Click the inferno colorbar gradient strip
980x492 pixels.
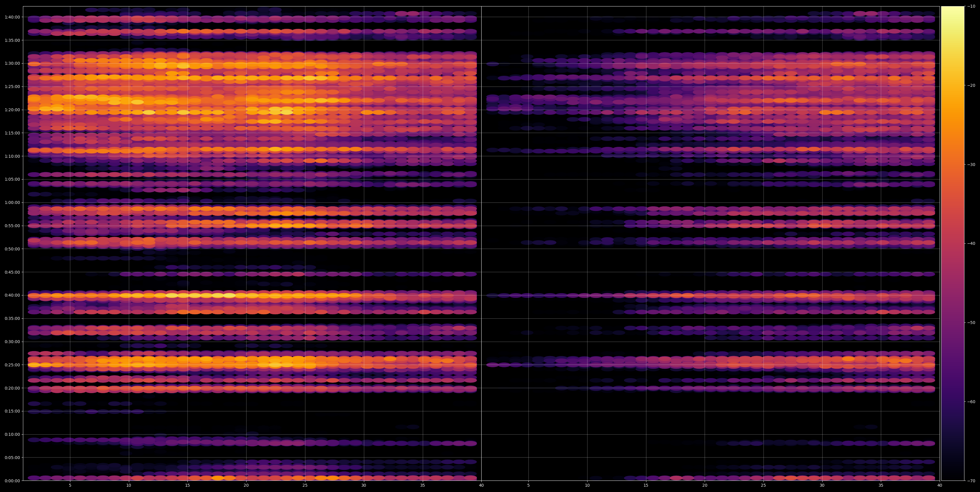point(953,244)
